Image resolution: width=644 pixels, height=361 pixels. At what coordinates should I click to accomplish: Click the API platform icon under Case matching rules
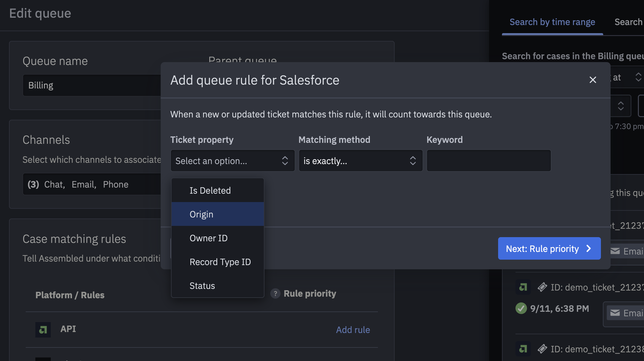tap(43, 330)
